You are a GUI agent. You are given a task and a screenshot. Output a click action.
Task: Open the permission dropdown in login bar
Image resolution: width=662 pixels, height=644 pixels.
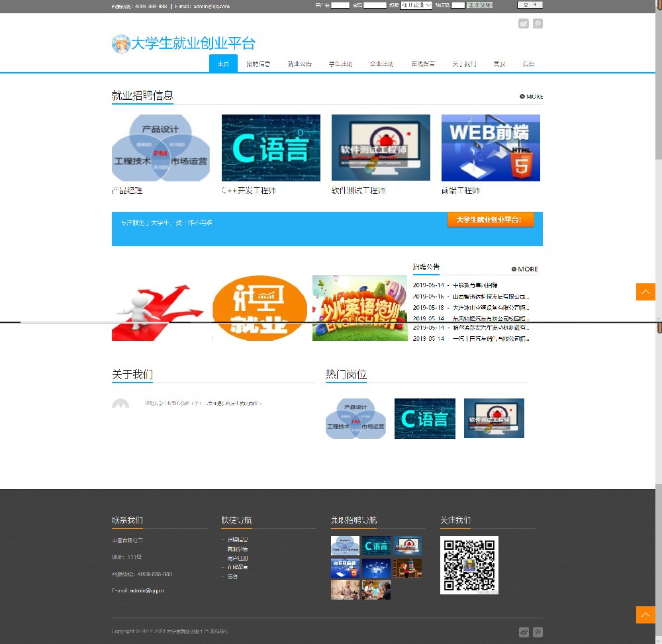coord(416,5)
